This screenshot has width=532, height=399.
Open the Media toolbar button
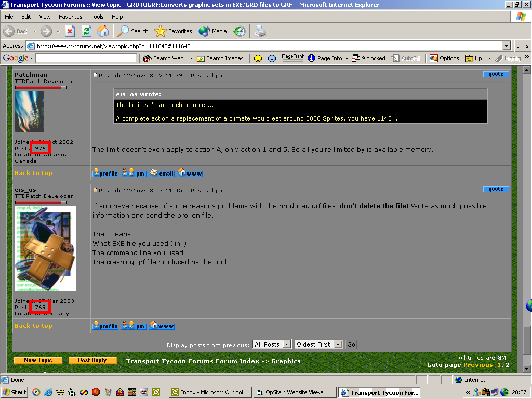212,31
